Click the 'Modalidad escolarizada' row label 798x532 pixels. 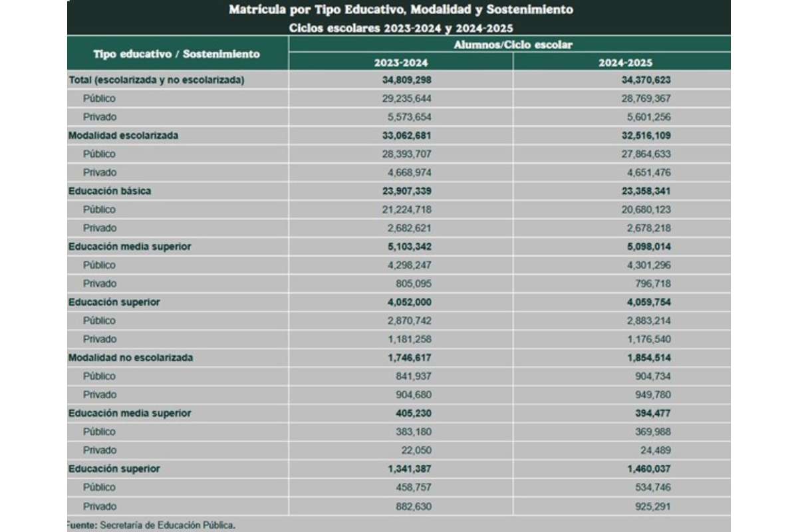(x=123, y=135)
